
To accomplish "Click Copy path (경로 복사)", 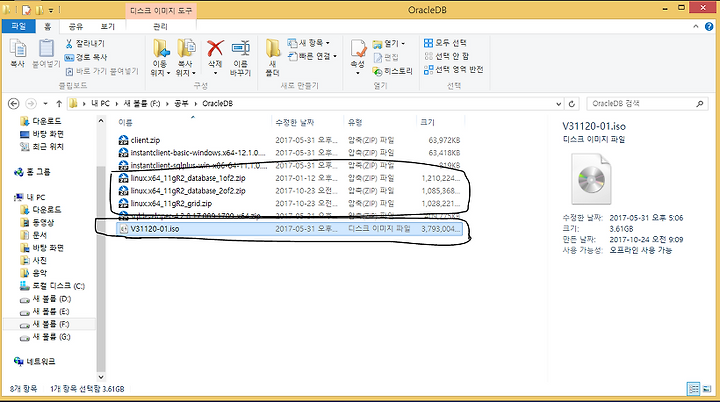I will [x=86, y=57].
